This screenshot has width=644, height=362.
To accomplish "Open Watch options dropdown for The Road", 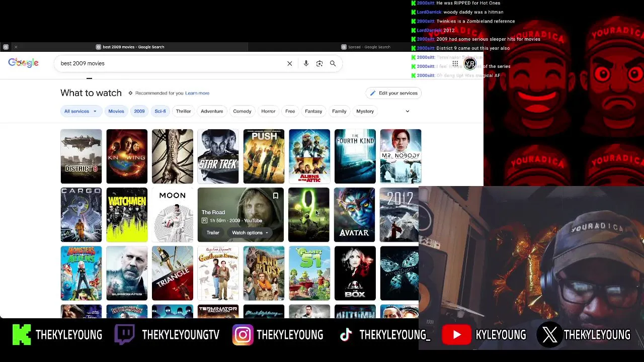I will click(x=250, y=233).
